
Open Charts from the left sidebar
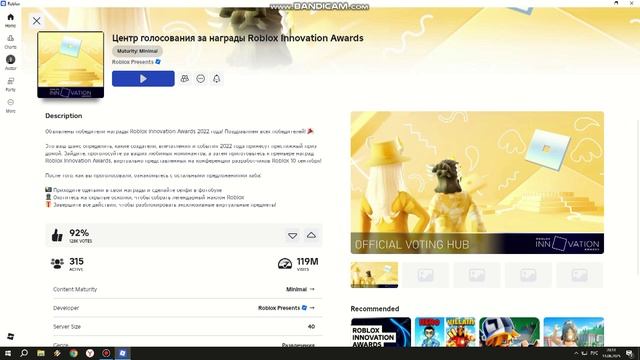coord(11,42)
